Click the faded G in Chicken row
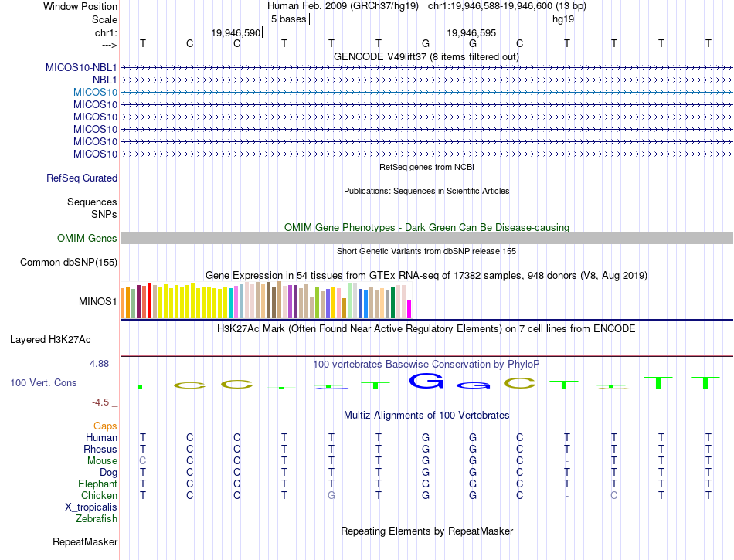 tap(331, 495)
